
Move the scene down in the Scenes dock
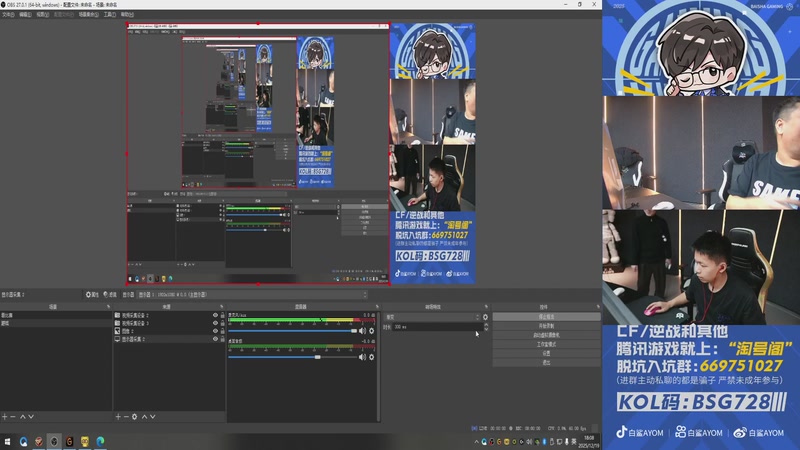[31, 417]
